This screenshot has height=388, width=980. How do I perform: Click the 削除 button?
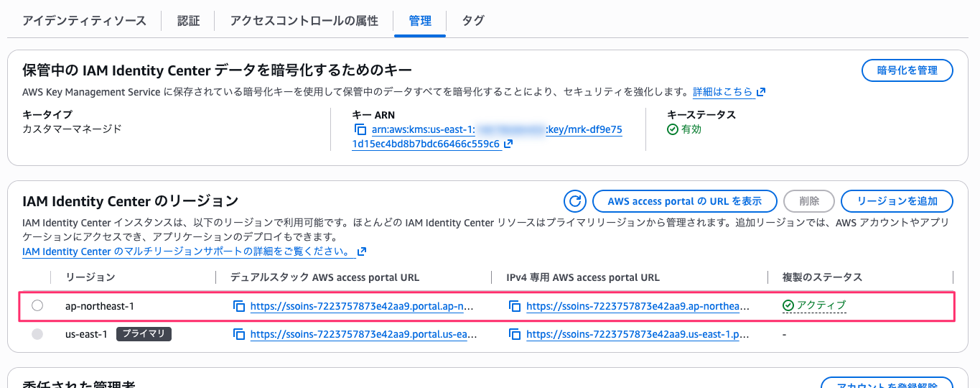809,201
